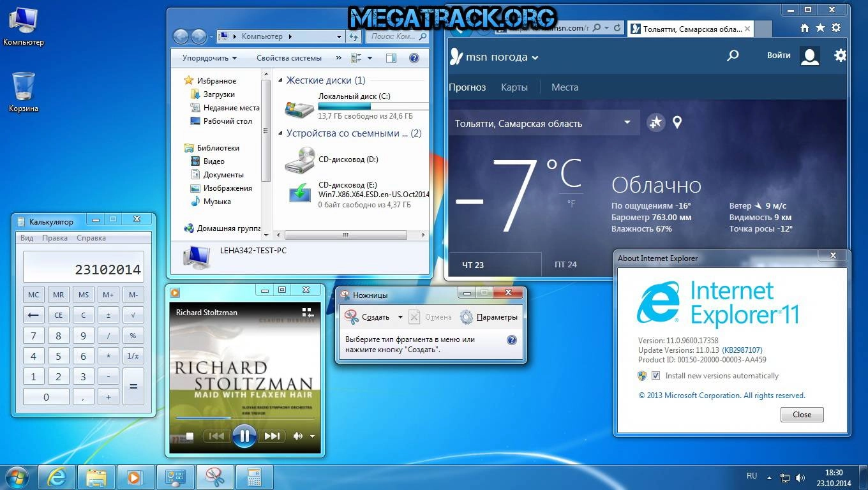Click Explorer forward navigation arrow

coord(198,36)
